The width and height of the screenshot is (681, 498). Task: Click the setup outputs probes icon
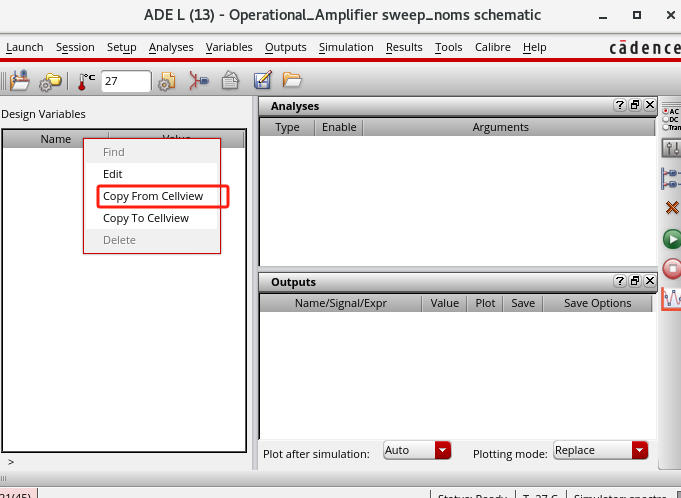(671, 178)
